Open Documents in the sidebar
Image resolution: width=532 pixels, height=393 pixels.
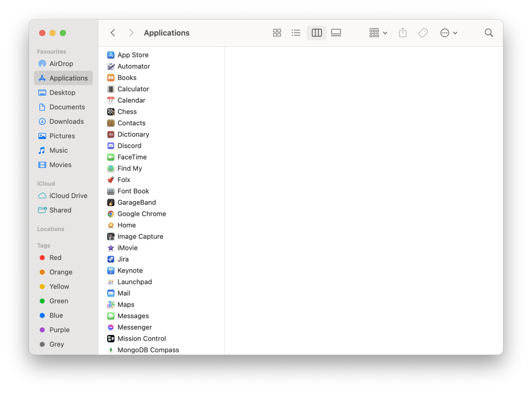point(63,107)
